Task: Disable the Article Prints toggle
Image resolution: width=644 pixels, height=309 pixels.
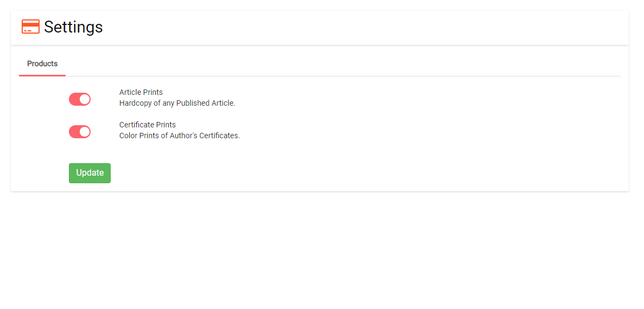Action: click(x=80, y=99)
